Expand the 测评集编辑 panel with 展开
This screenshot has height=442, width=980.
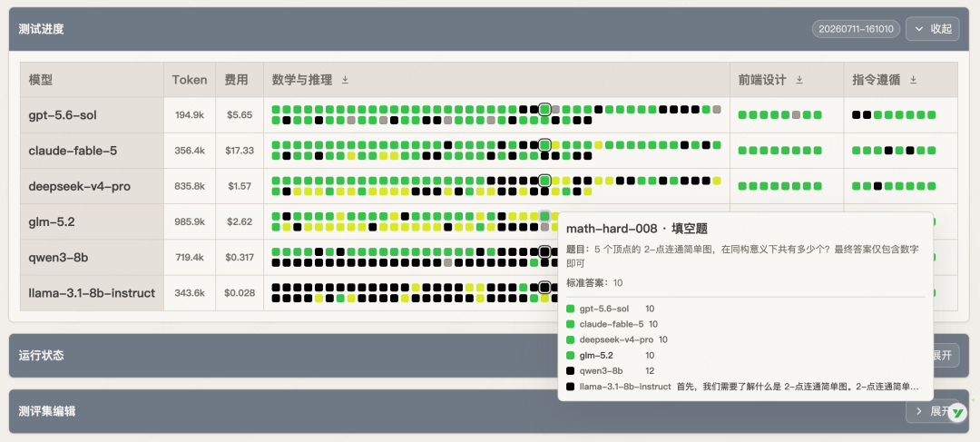[933, 411]
